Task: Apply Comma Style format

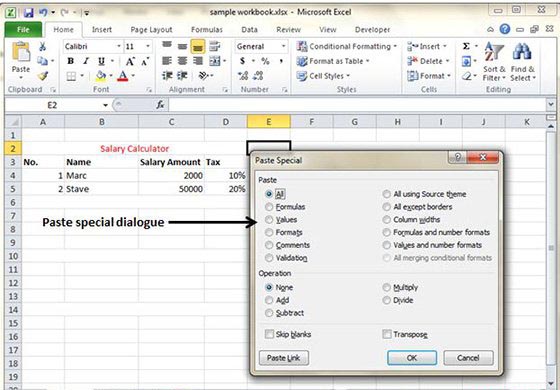Action: click(281, 61)
